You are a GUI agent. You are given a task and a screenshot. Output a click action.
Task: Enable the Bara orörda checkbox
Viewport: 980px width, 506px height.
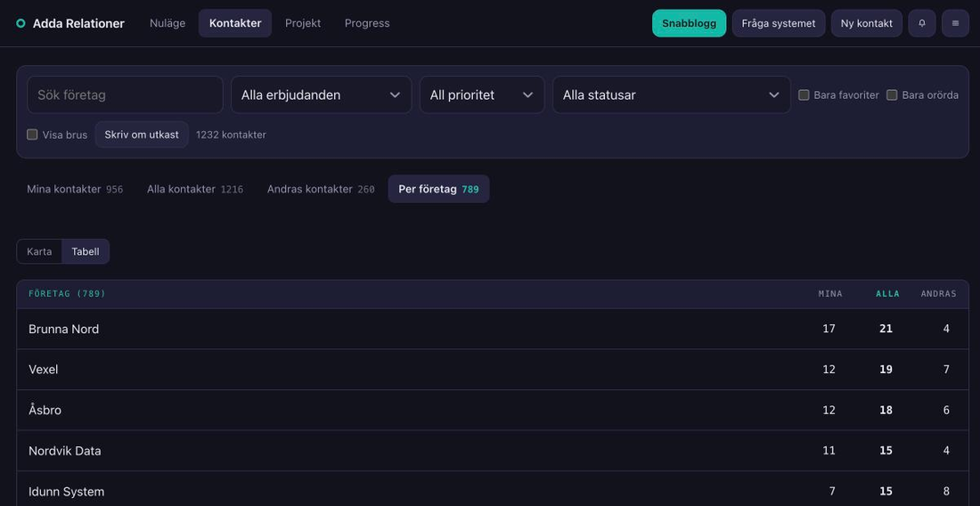click(x=892, y=95)
